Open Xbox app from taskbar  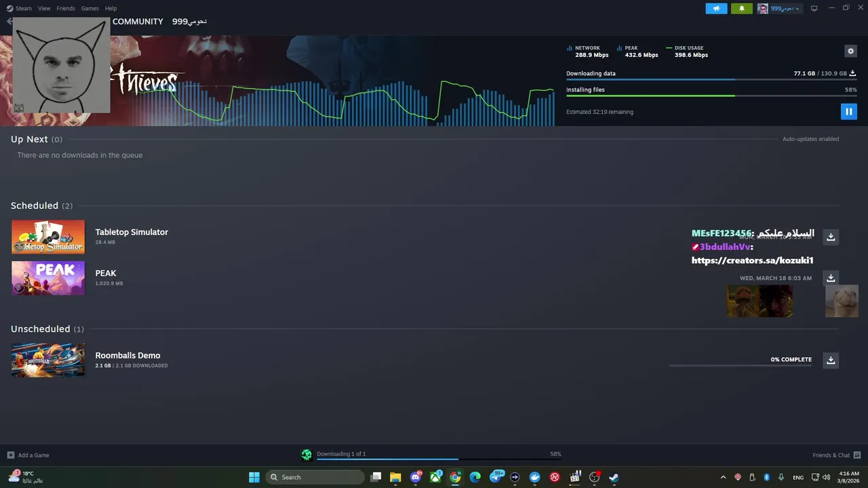[435, 477]
